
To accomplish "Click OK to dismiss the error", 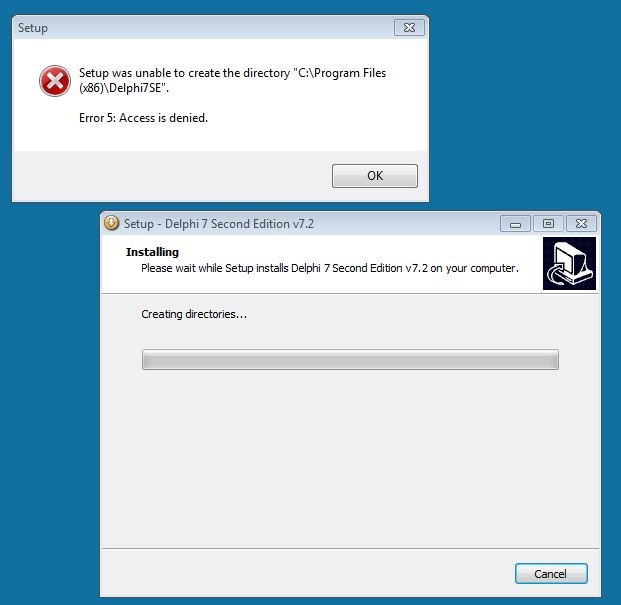I will (x=375, y=176).
